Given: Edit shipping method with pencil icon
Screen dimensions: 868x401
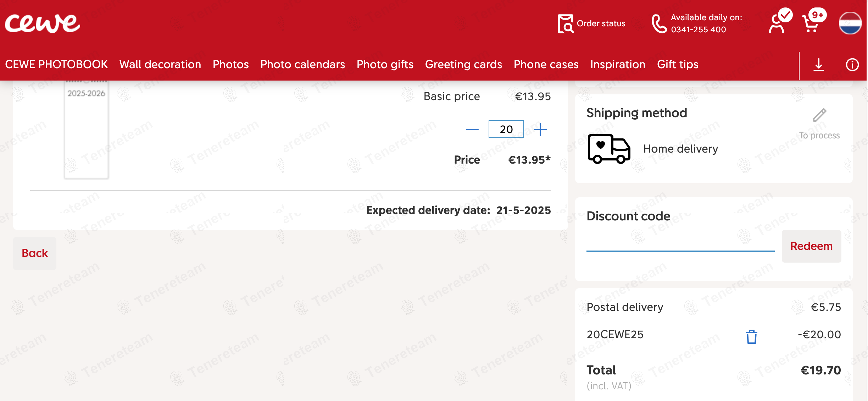Looking at the screenshot, I should 819,116.
